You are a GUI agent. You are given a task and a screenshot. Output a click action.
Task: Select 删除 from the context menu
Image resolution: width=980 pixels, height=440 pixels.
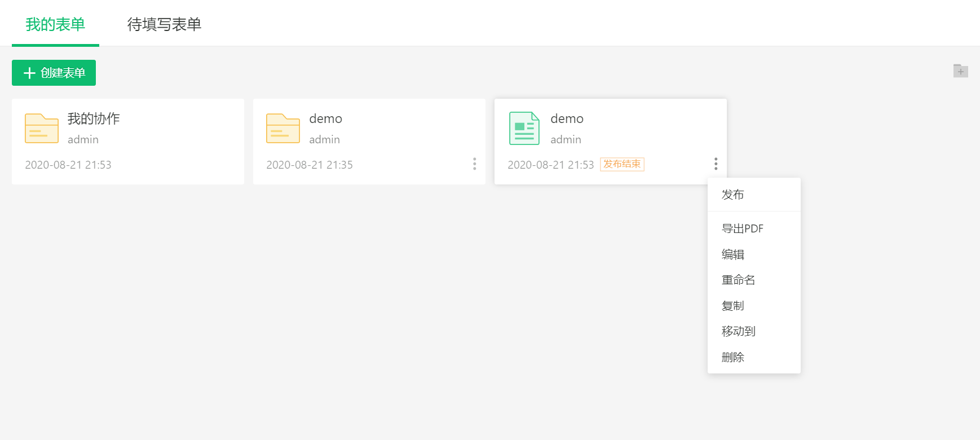754,357
